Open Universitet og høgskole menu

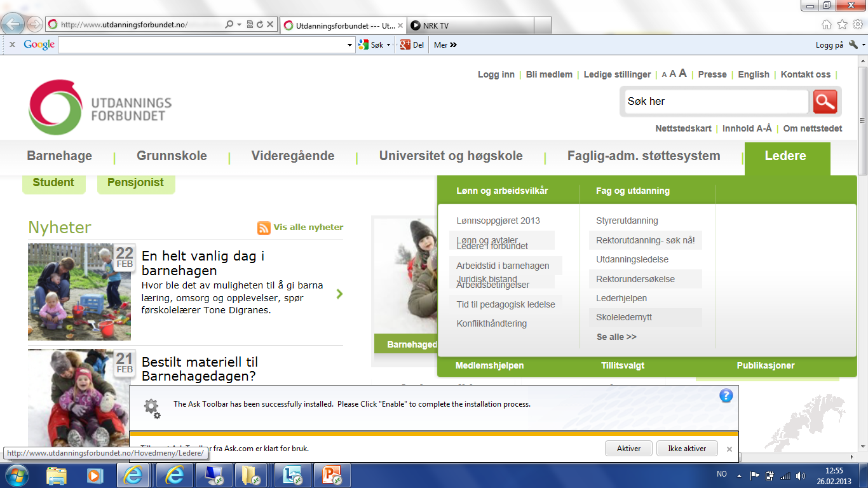451,156
